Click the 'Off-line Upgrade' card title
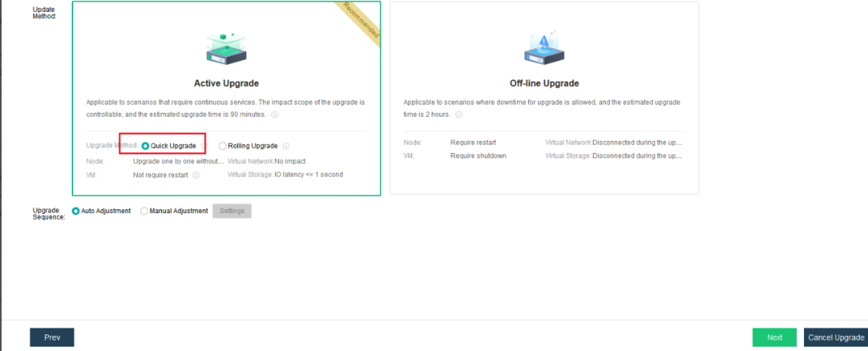The height and width of the screenshot is (351, 868). click(544, 83)
